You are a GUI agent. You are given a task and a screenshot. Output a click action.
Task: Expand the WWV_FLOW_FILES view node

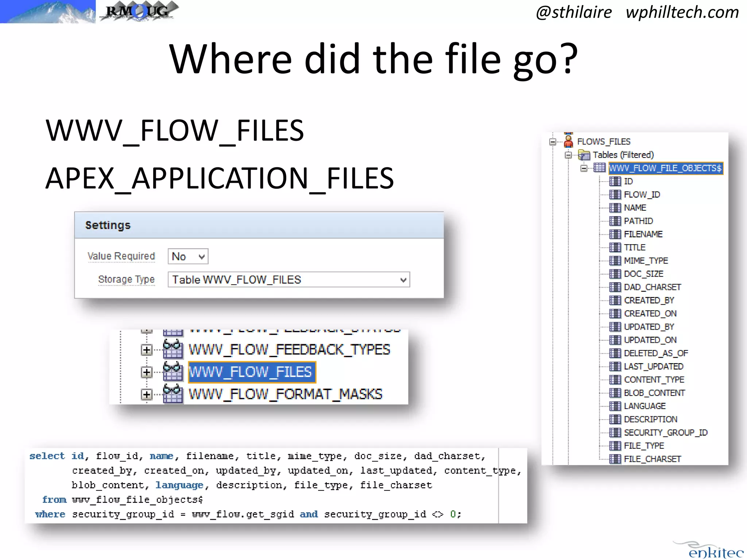tap(147, 372)
